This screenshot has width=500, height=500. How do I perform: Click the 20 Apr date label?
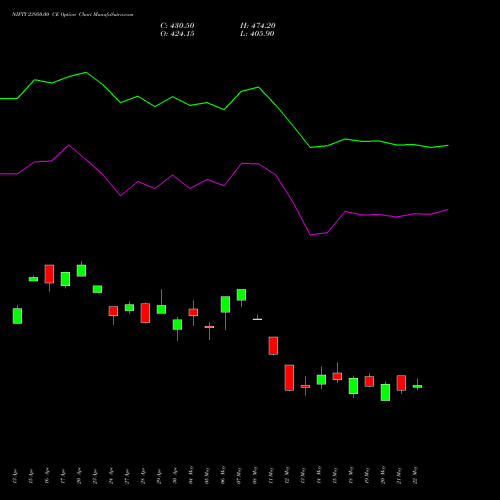[x=79, y=475]
